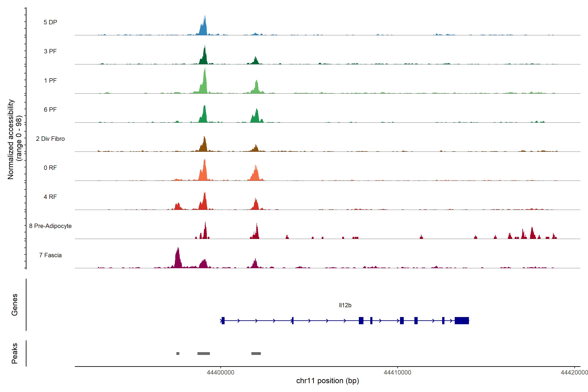Click the rightmost gray peak bar
Image resolution: width=588 pixels, height=392 pixels.
256,353
